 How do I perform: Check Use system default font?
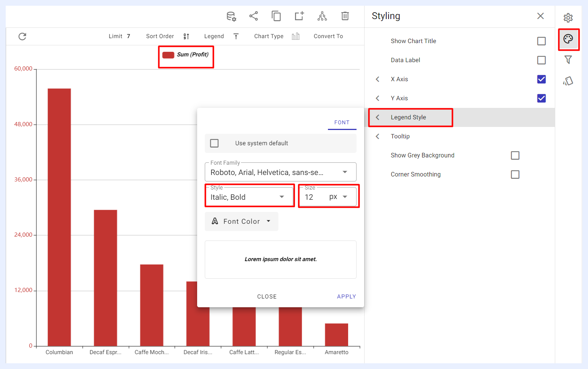tap(215, 143)
